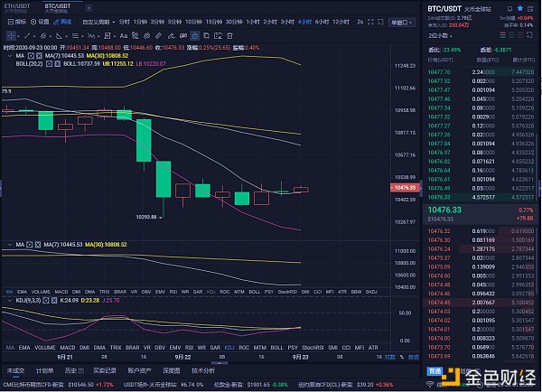Click the pencil brush drawing icon
The image size is (542, 392).
[171, 35]
